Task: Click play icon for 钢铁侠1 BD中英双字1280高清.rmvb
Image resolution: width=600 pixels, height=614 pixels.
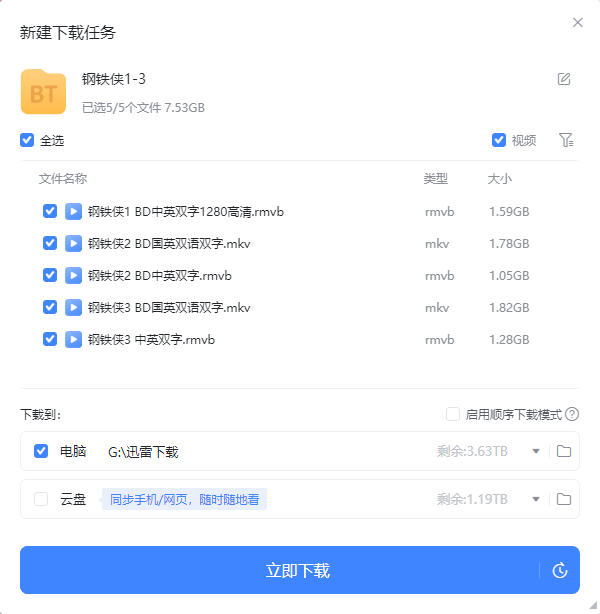Action: click(73, 211)
